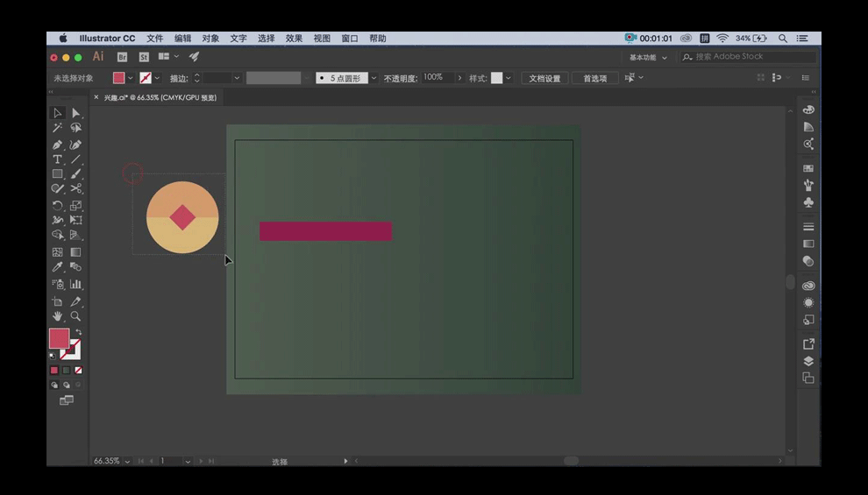Open the 效果 menu
Image resolution: width=868 pixels, height=495 pixels.
tap(294, 39)
